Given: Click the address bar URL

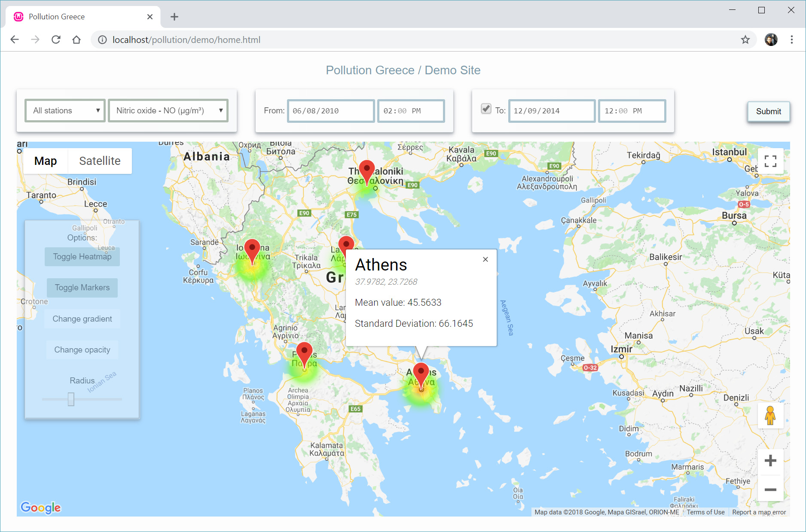Looking at the screenshot, I should click(186, 40).
